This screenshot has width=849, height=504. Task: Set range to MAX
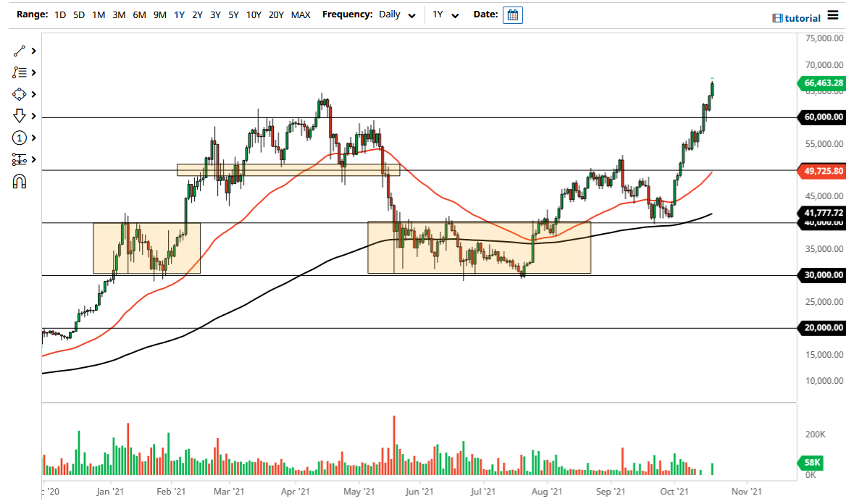point(301,15)
